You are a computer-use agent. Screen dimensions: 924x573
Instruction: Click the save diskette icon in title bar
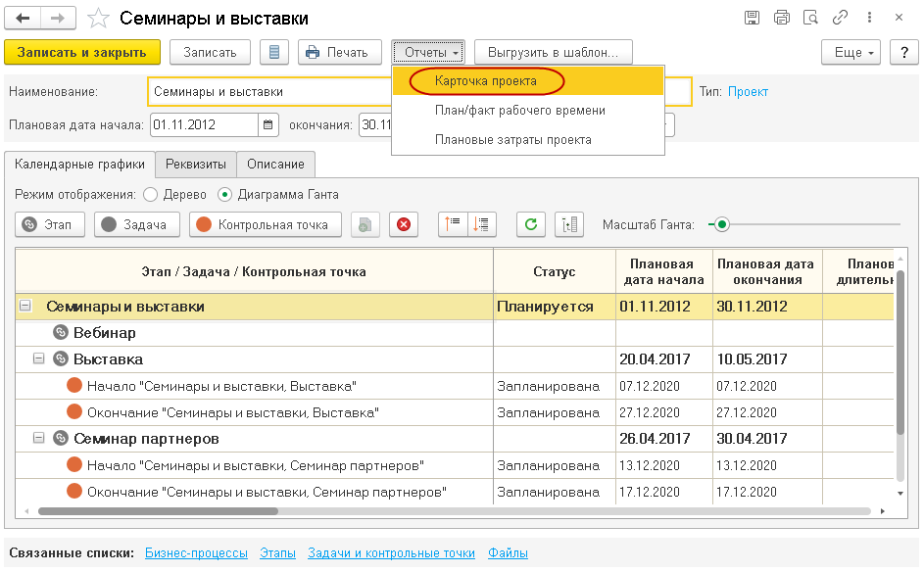[x=752, y=18]
